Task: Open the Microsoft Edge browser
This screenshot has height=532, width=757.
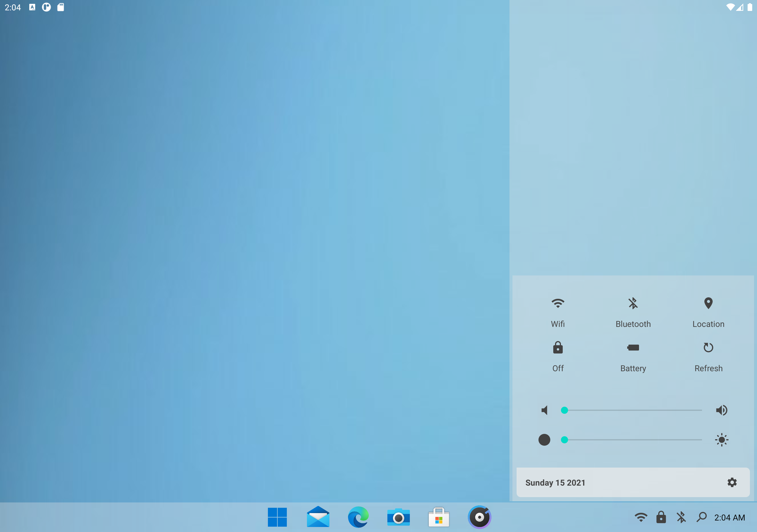Action: [358, 517]
